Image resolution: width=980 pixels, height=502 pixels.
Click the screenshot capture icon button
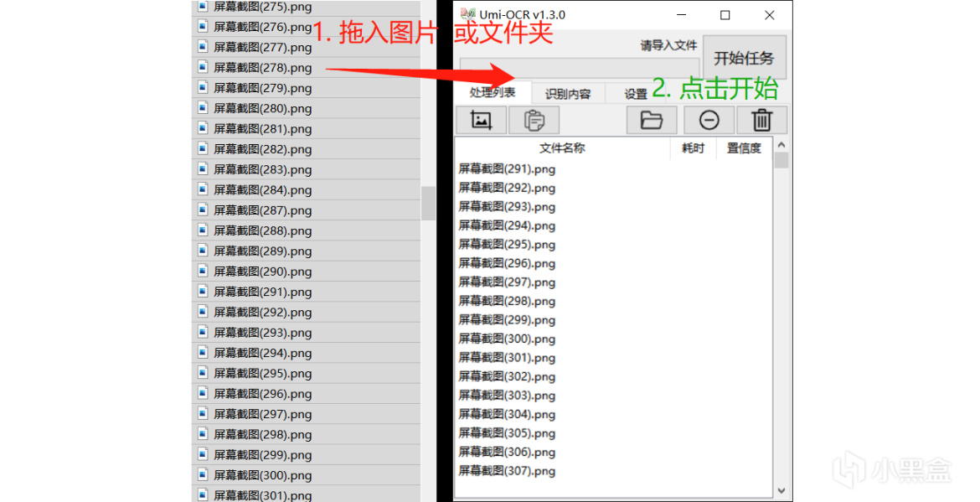pos(481,120)
